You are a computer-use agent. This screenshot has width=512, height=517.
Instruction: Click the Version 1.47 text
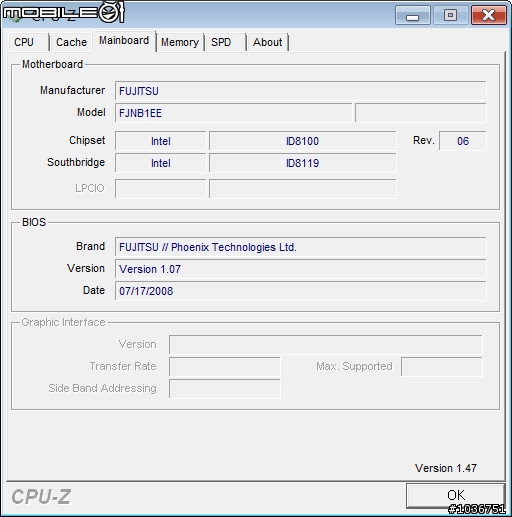446,468
